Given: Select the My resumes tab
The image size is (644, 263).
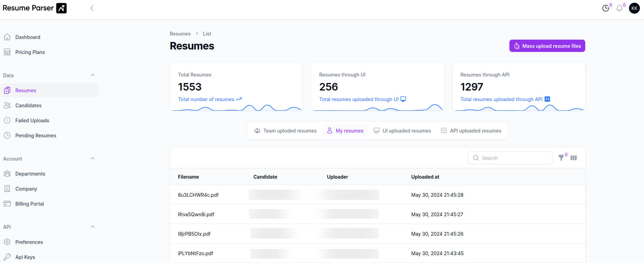Looking at the screenshot, I should 345,130.
